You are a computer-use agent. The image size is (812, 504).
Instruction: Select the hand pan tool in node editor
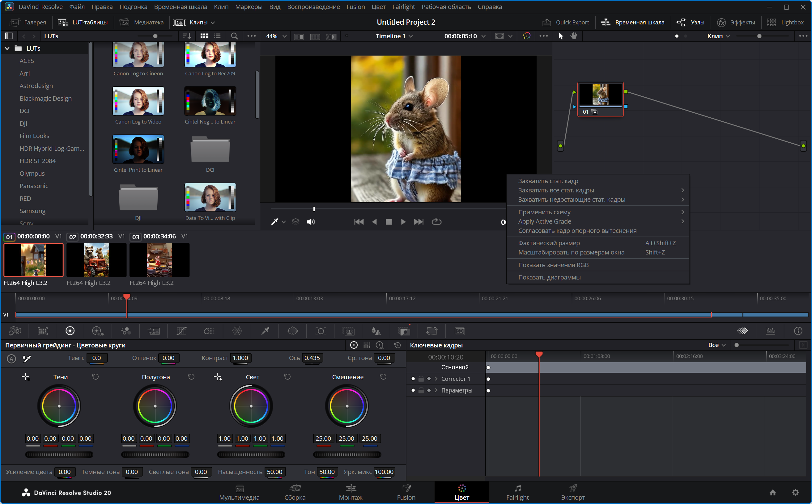[x=574, y=36]
